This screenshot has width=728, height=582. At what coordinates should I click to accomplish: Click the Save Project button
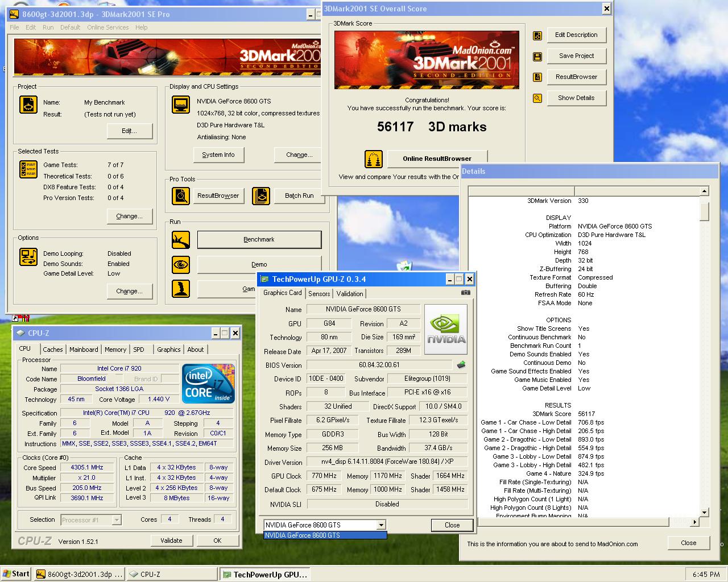coord(576,56)
